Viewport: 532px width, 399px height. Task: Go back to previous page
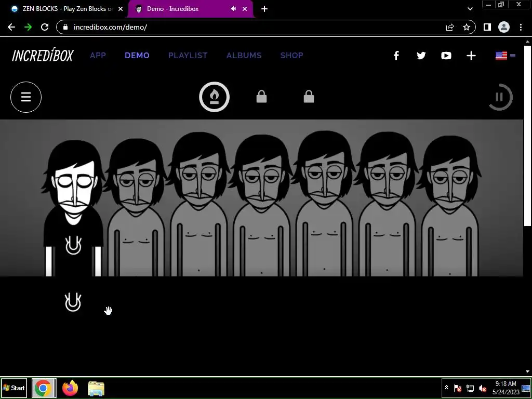[11, 27]
